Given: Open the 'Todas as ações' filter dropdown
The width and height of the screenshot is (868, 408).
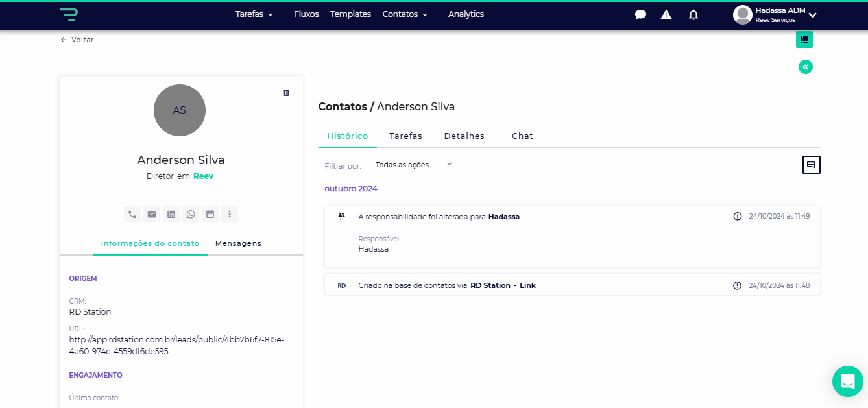Looking at the screenshot, I should 415,165.
